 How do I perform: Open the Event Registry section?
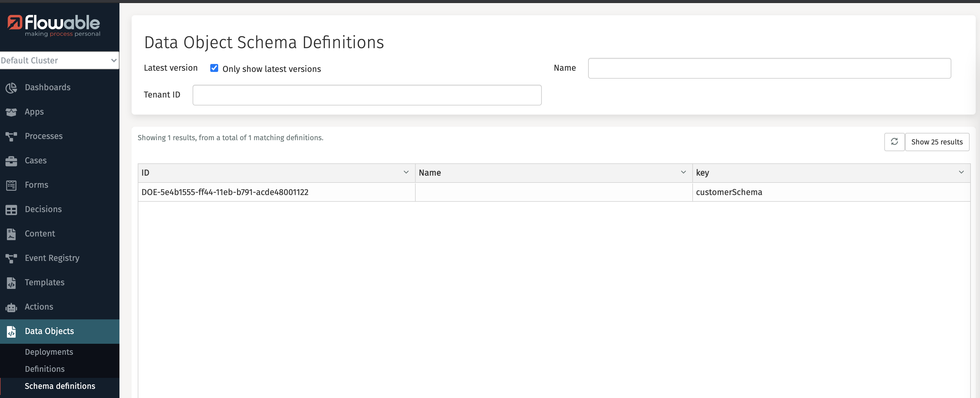coord(52,258)
